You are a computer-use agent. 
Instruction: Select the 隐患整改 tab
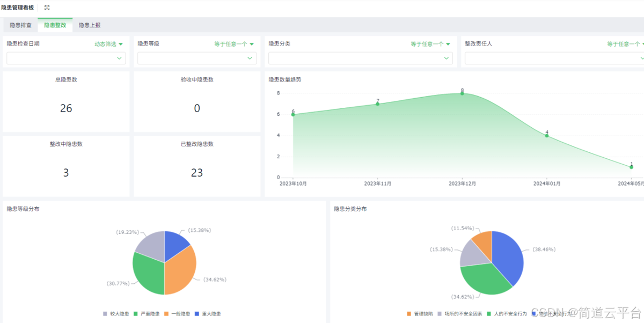(x=55, y=25)
